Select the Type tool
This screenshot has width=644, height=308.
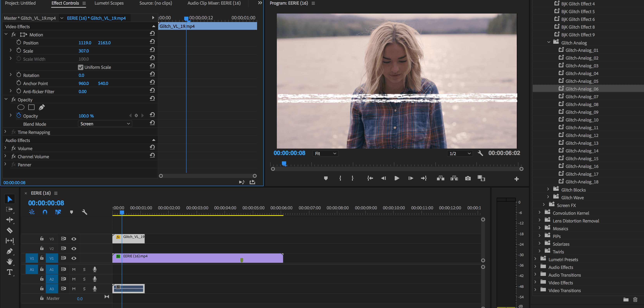[9, 272]
